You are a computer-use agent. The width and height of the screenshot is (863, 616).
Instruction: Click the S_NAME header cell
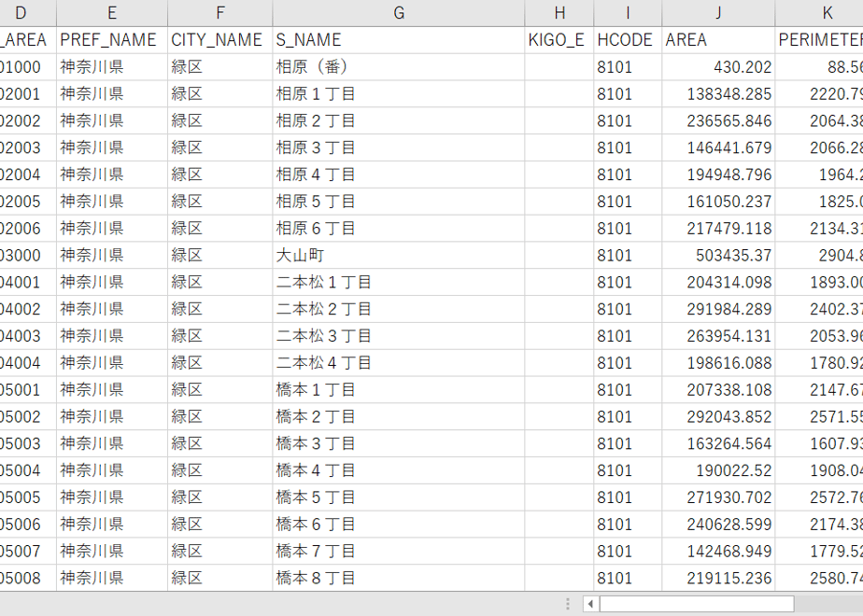pyautogui.click(x=399, y=40)
